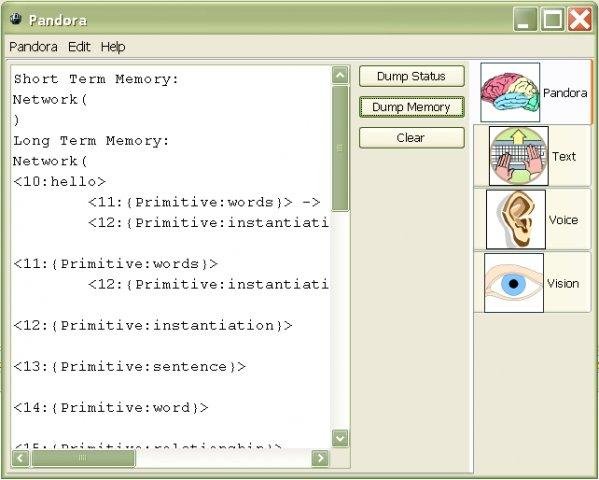
Task: Click the Dump Status button
Action: point(412,76)
